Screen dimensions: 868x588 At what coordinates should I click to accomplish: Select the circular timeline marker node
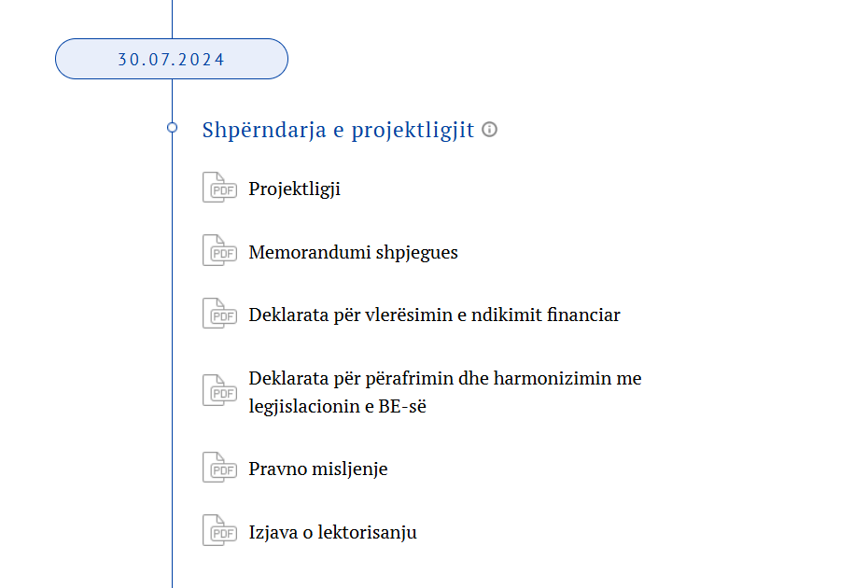click(x=172, y=128)
